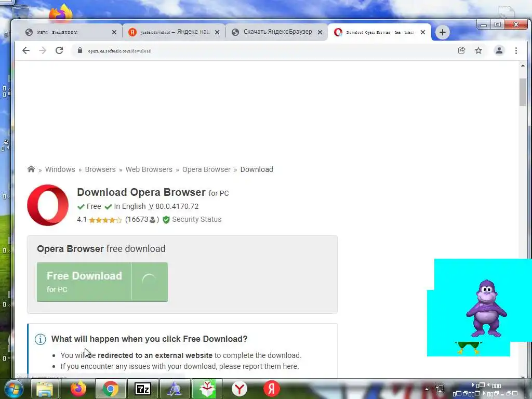Open the Windows breadcrumb link

(x=60, y=169)
